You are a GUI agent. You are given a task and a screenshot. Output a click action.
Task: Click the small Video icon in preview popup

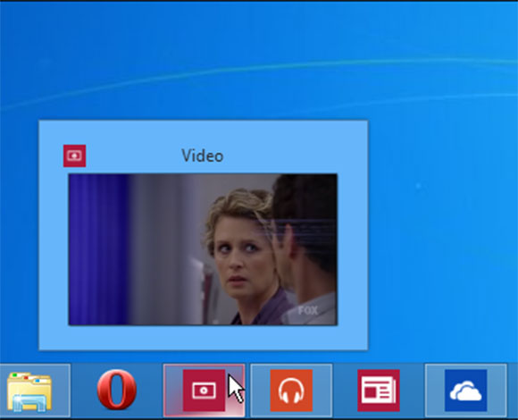pos(75,155)
